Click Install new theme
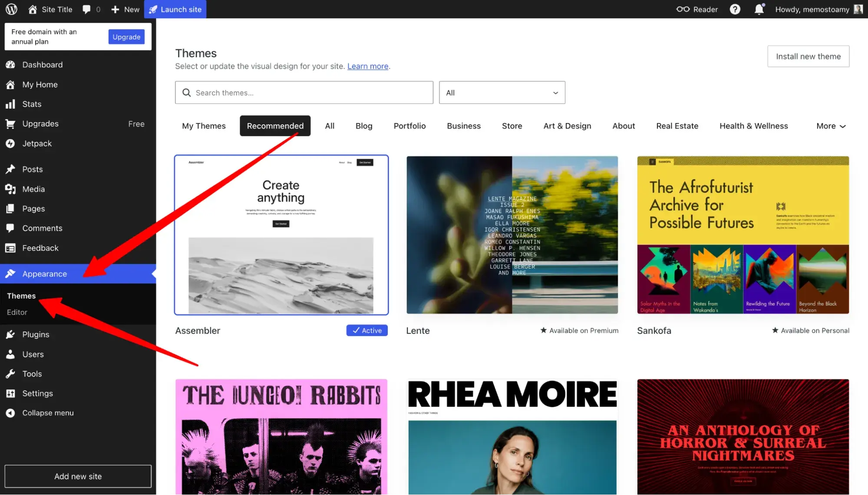This screenshot has width=868, height=495. [x=808, y=56]
